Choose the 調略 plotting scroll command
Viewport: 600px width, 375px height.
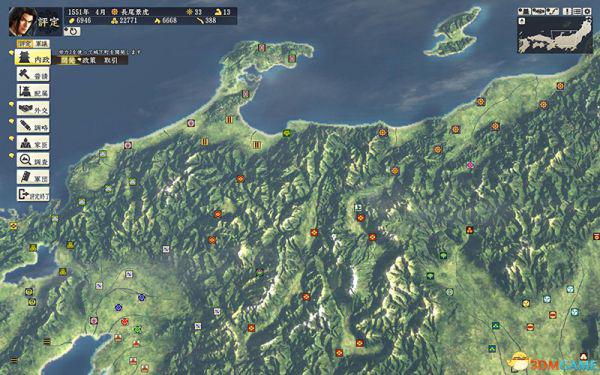click(x=33, y=126)
